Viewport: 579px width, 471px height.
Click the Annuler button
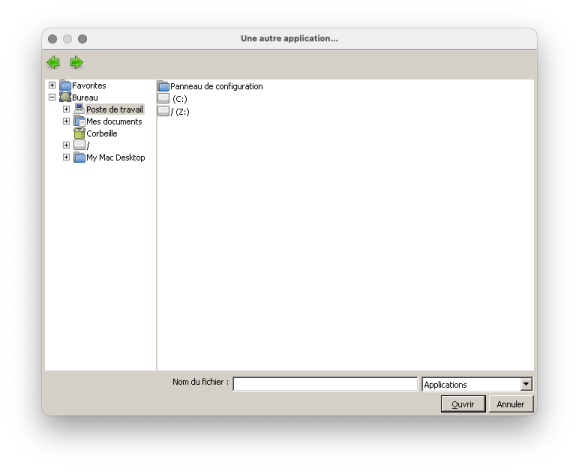[511, 404]
